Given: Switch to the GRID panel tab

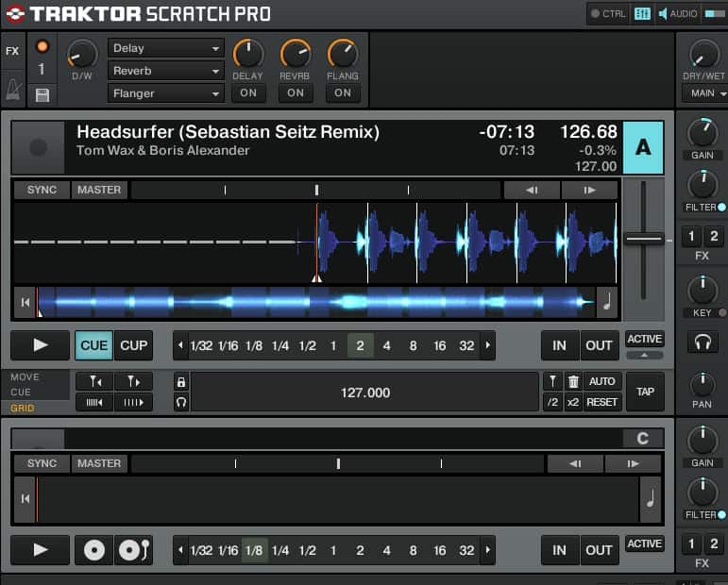Looking at the screenshot, I should (x=23, y=409).
